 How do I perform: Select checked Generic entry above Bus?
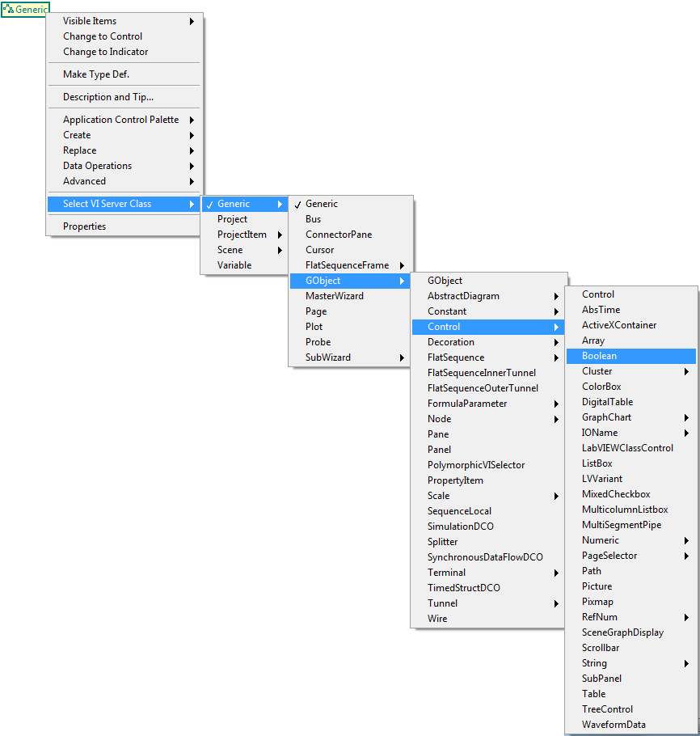(x=351, y=204)
